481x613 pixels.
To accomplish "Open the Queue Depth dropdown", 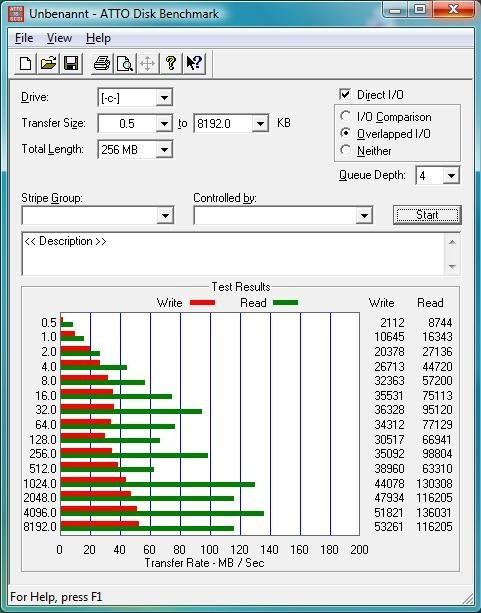I will tap(451, 176).
